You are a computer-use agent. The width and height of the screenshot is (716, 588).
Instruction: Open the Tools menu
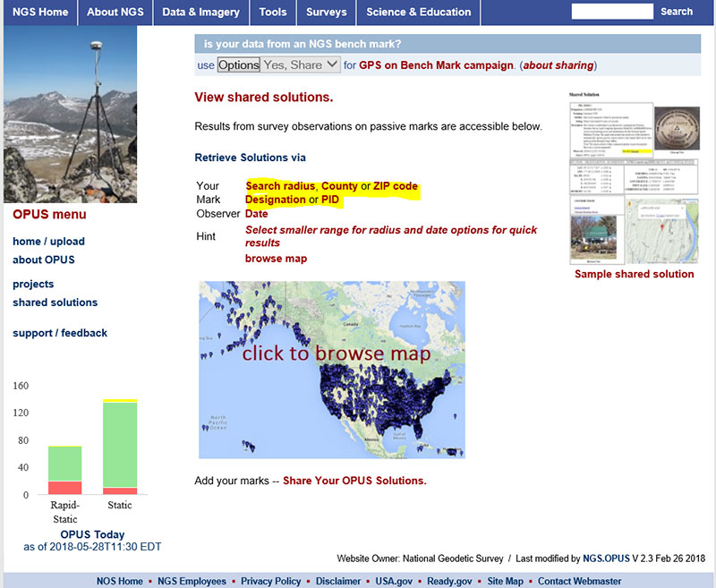tap(272, 13)
